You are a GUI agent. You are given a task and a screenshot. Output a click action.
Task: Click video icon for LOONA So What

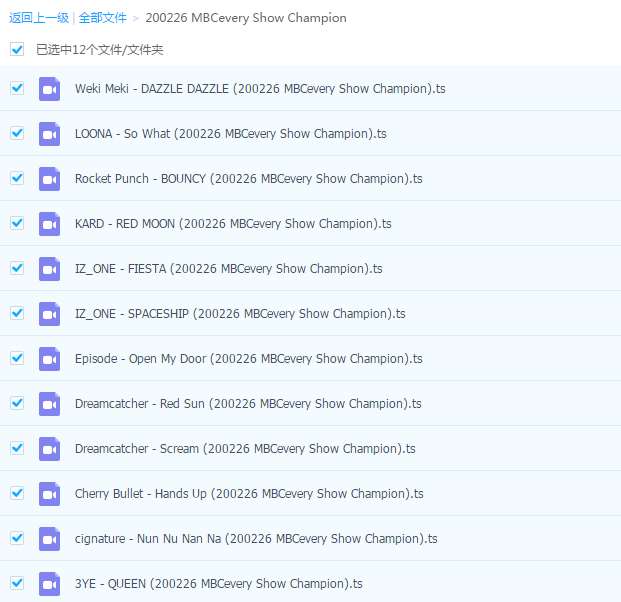click(50, 134)
